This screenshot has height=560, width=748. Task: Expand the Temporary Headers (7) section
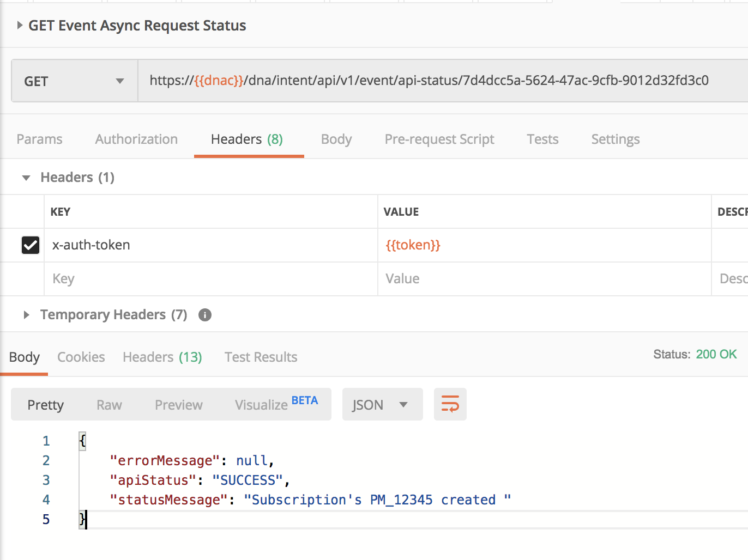(x=26, y=314)
